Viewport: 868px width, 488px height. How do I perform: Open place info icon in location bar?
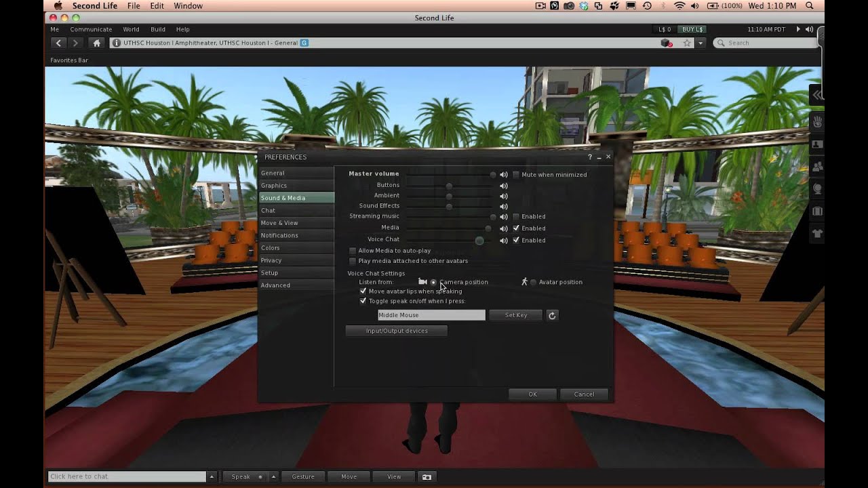[117, 43]
